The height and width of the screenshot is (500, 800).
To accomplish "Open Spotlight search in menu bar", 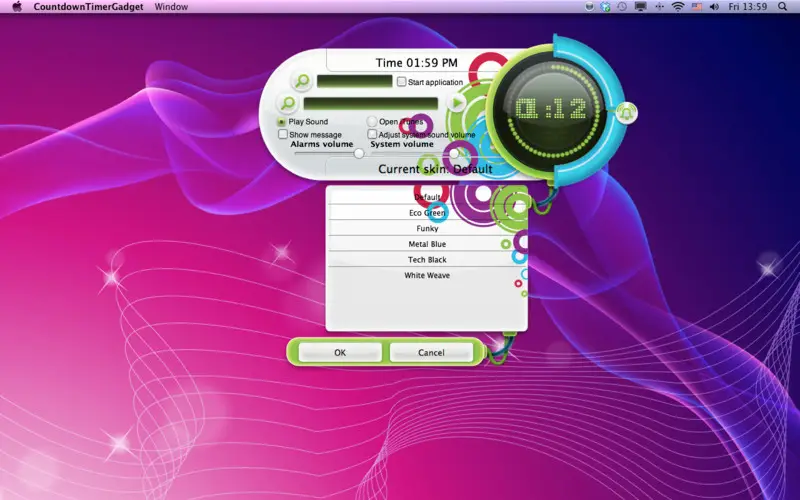I will click(x=783, y=7).
